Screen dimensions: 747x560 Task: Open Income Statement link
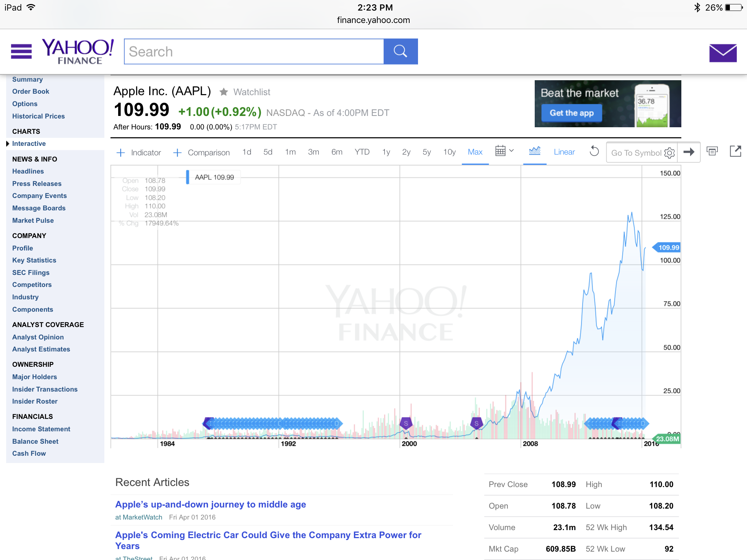coord(41,429)
